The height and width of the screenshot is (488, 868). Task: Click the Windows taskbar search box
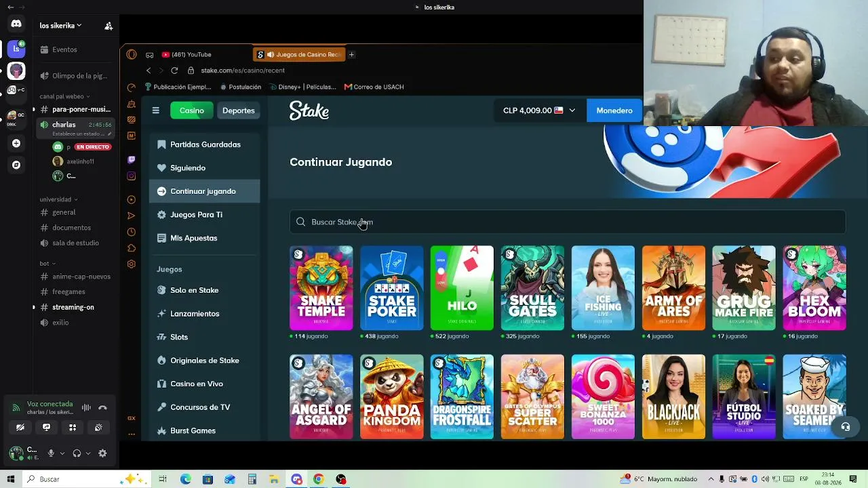(85, 479)
